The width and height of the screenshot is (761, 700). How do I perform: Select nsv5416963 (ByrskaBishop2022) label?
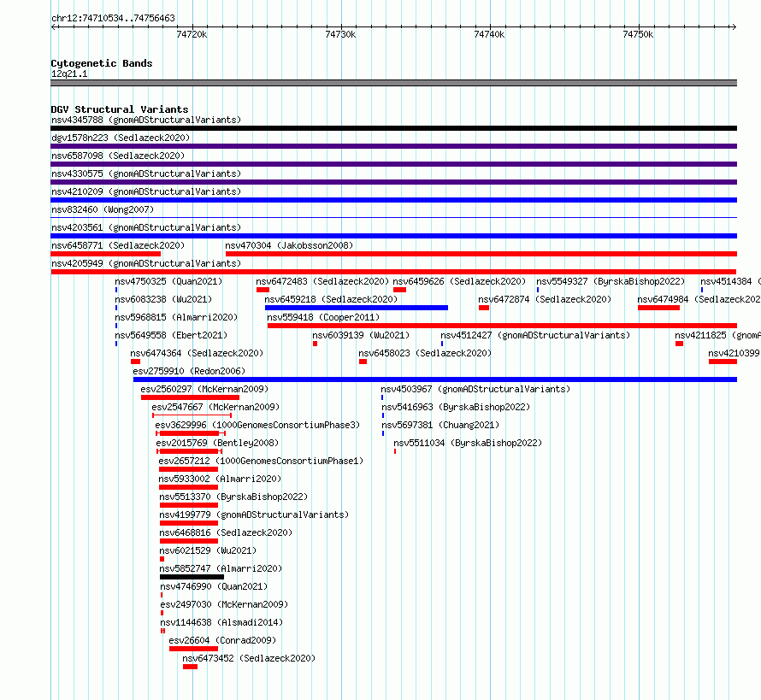(456, 407)
